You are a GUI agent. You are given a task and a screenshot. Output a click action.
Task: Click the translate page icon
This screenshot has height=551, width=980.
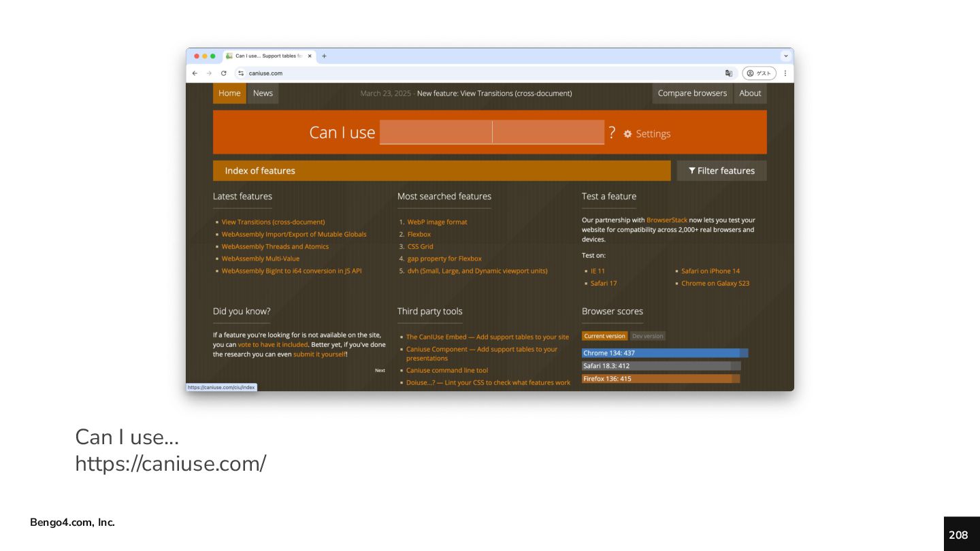click(x=729, y=73)
